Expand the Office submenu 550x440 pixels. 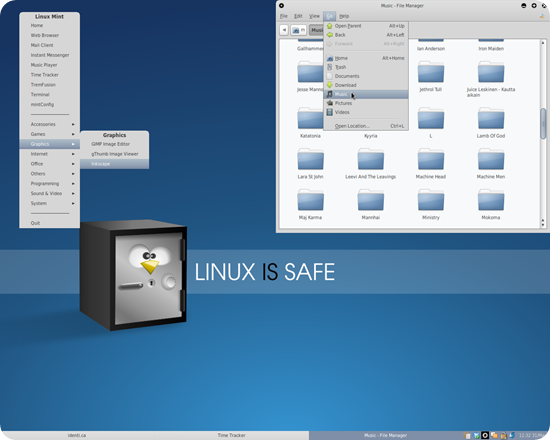click(49, 164)
